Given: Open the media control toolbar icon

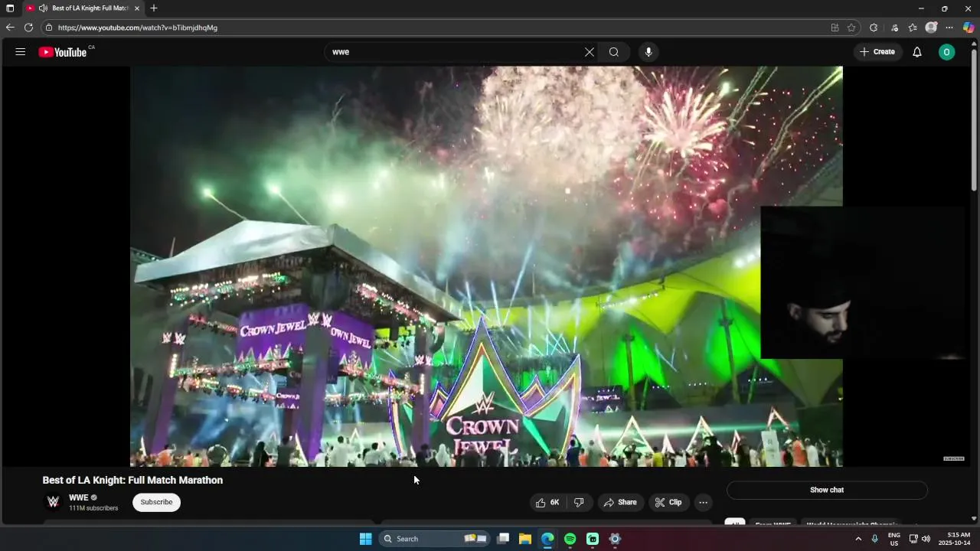Looking at the screenshot, I should (x=894, y=28).
